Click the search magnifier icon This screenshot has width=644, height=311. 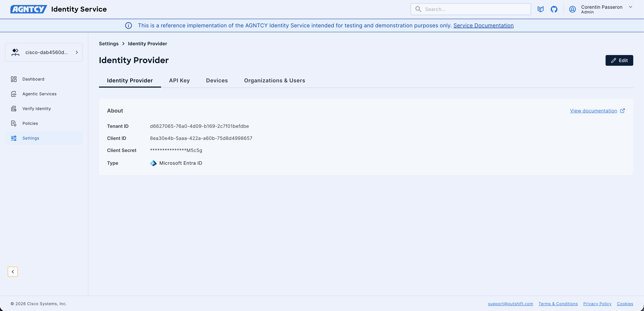click(x=418, y=9)
